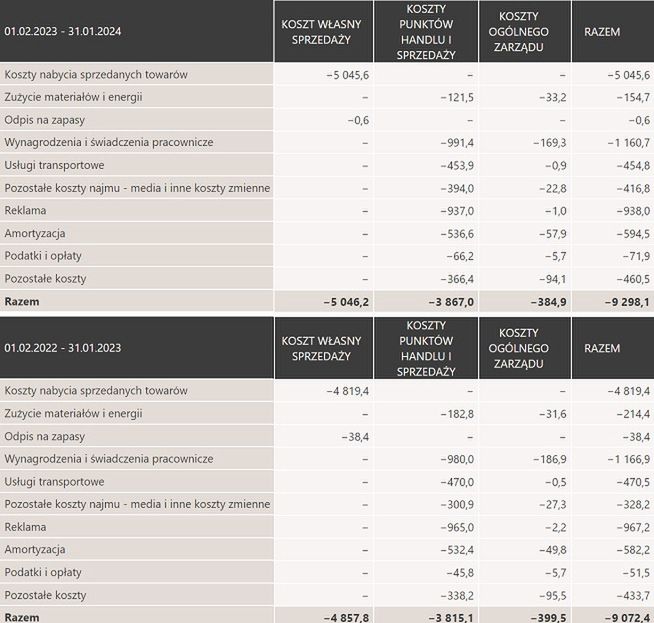Select 'Koszt własny sprzedaży' header in upper table
654x623 pixels.
323,32
